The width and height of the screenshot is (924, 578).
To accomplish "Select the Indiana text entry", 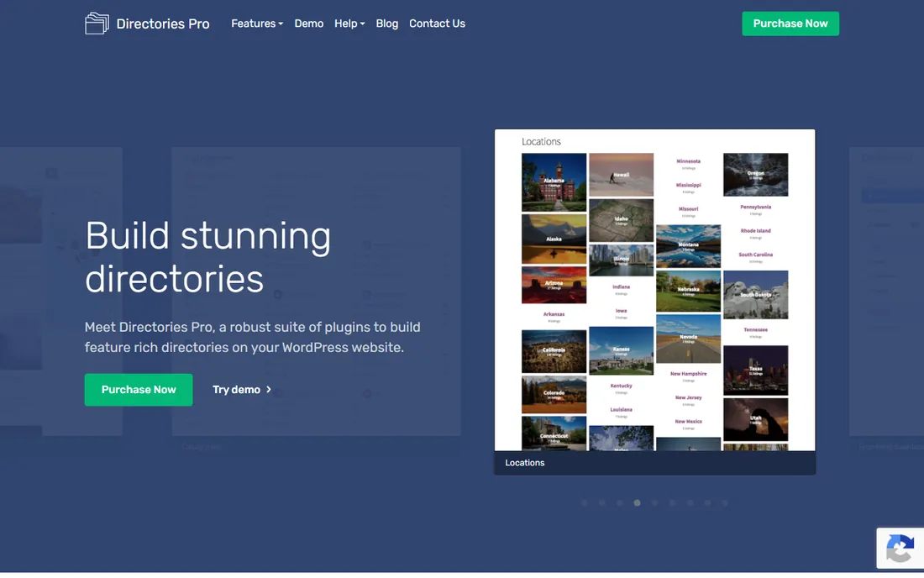I will (621, 287).
